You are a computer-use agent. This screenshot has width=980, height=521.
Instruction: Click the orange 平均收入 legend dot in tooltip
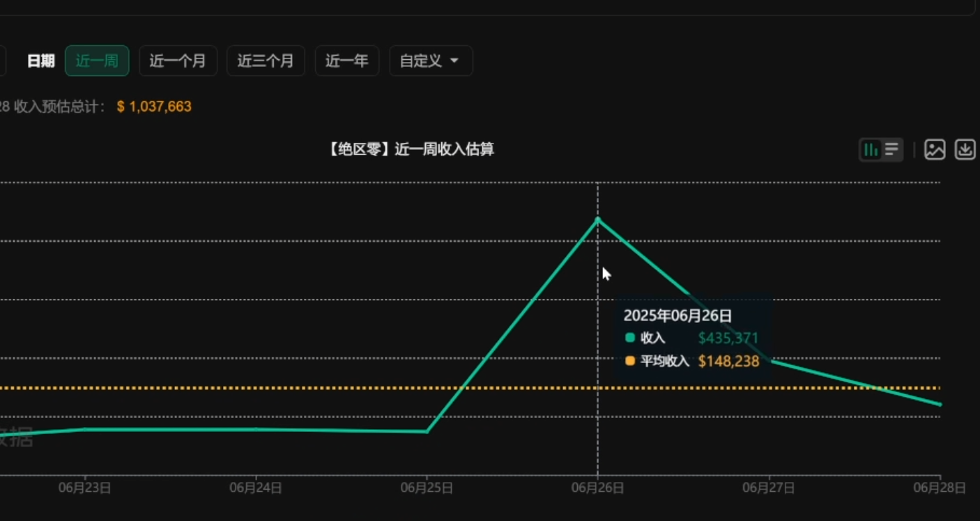pos(630,361)
